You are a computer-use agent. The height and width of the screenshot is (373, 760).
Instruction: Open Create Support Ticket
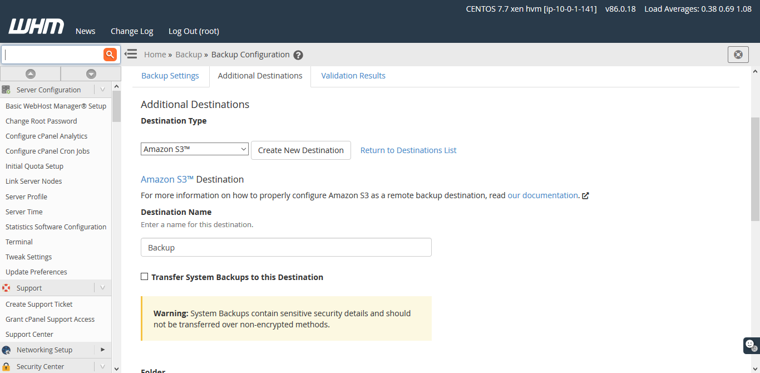pos(39,304)
